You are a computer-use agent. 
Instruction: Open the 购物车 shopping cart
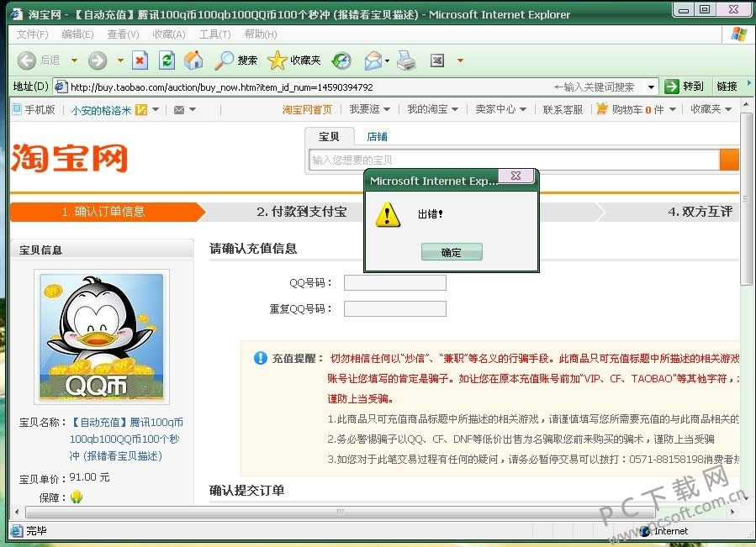[x=636, y=109]
